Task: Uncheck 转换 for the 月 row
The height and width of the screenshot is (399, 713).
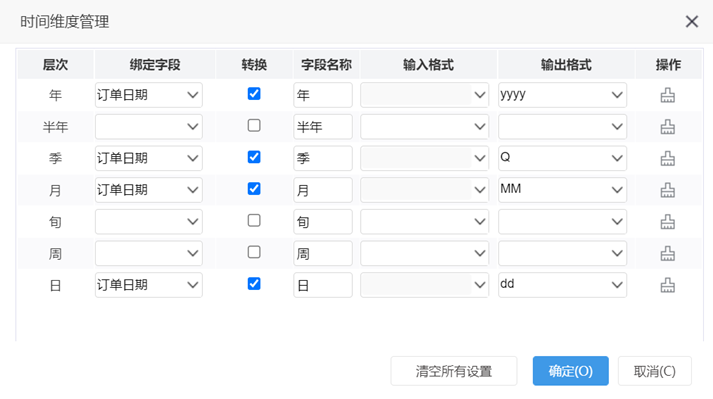Action: pos(254,189)
